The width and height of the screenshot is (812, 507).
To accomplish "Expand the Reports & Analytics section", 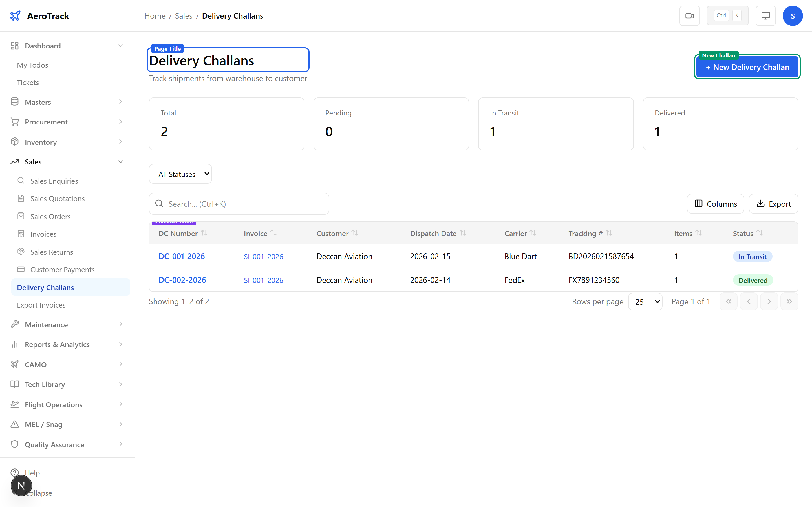I will [57, 344].
